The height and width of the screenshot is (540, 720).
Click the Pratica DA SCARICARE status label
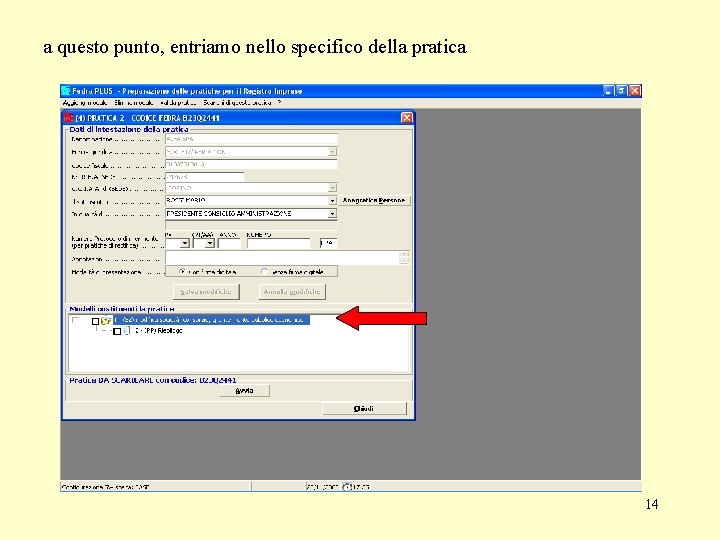(153, 380)
